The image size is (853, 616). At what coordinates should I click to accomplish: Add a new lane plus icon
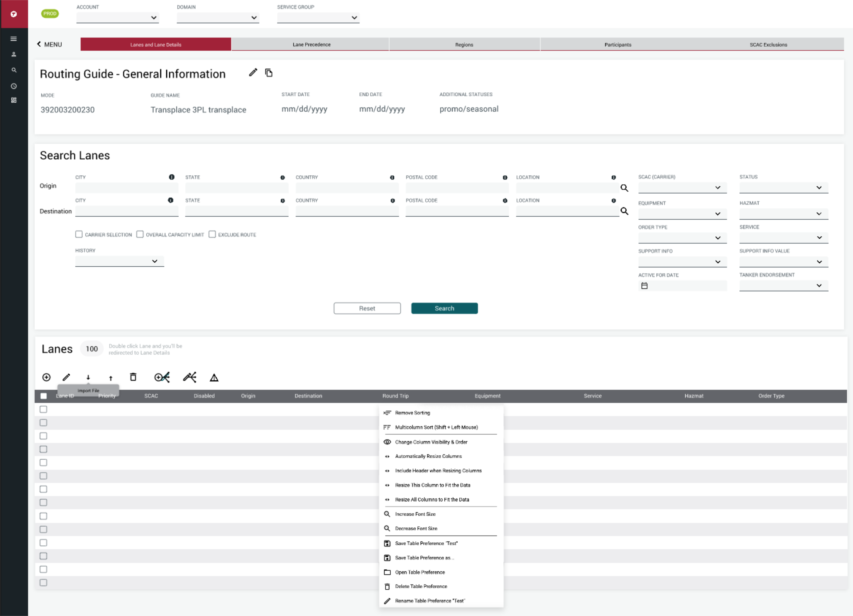pyautogui.click(x=46, y=377)
